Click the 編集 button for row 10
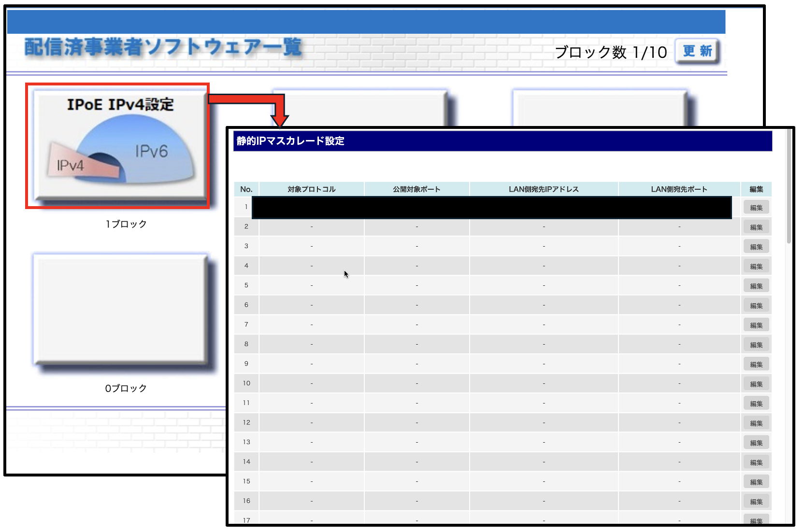This screenshot has height=532, width=804. click(756, 383)
